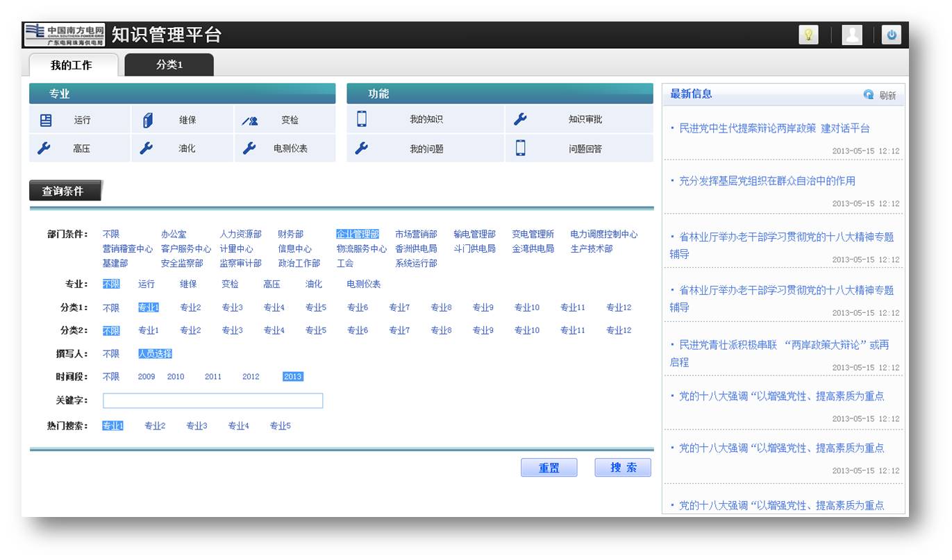Select 金湾供电局 department filter
Image resolution: width=952 pixels, height=560 pixels.
pyautogui.click(x=533, y=248)
